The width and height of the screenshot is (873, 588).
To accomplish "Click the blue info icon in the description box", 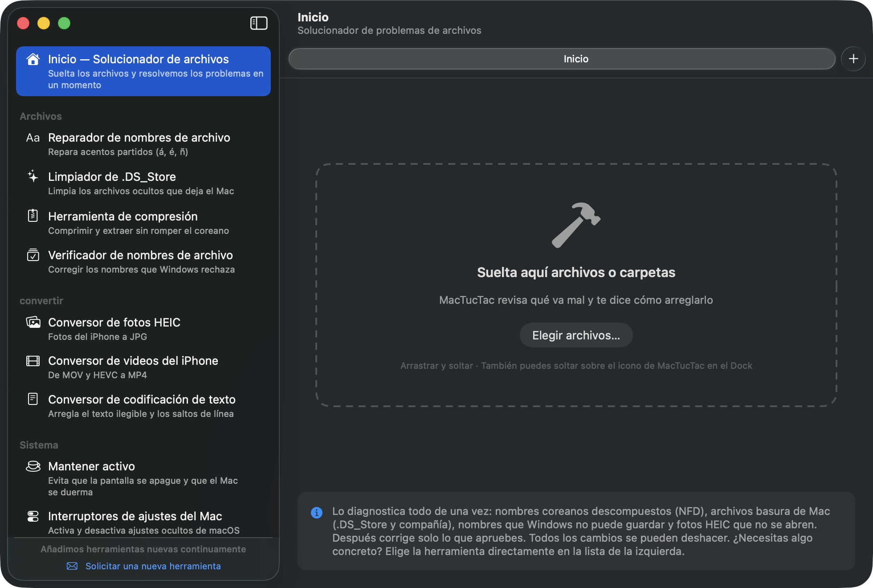I will click(x=317, y=513).
